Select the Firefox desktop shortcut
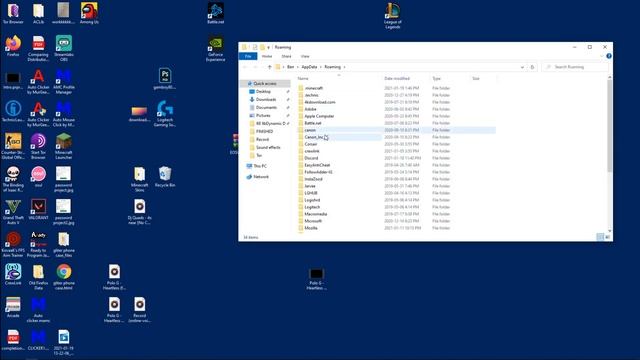 click(x=13, y=46)
